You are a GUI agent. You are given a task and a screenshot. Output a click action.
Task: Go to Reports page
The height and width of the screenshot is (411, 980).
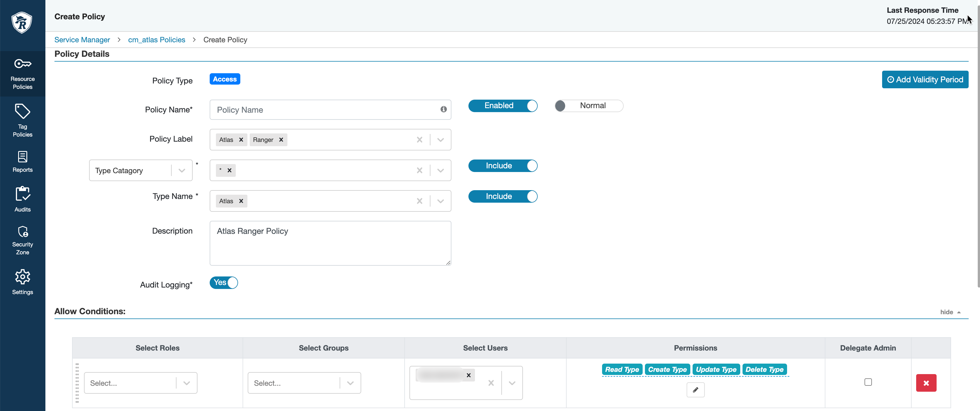22,161
